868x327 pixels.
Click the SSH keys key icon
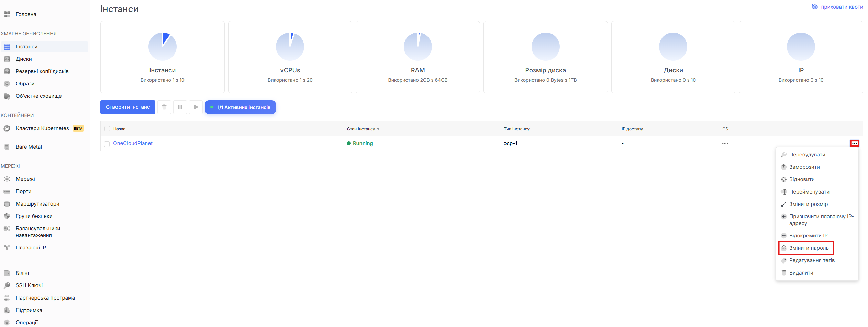coord(7,285)
